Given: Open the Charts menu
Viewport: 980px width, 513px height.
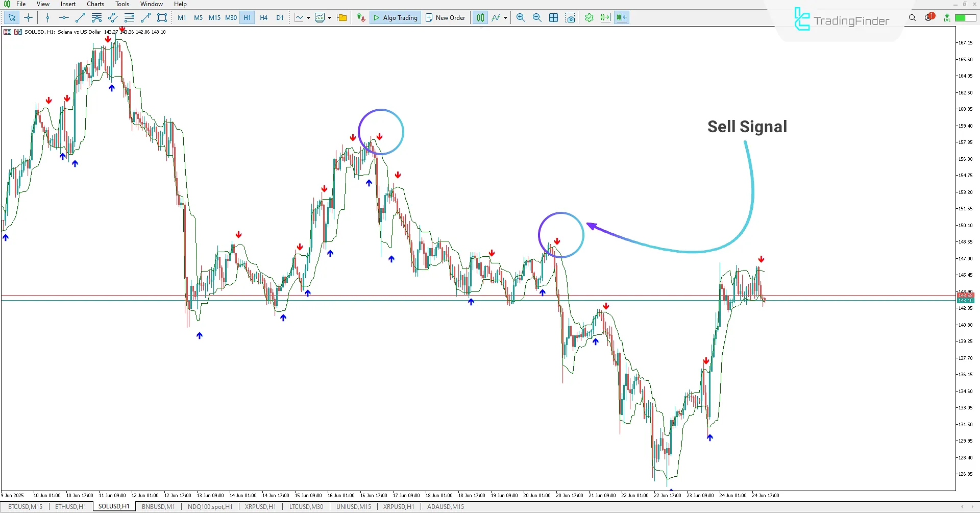Looking at the screenshot, I should click(x=95, y=4).
